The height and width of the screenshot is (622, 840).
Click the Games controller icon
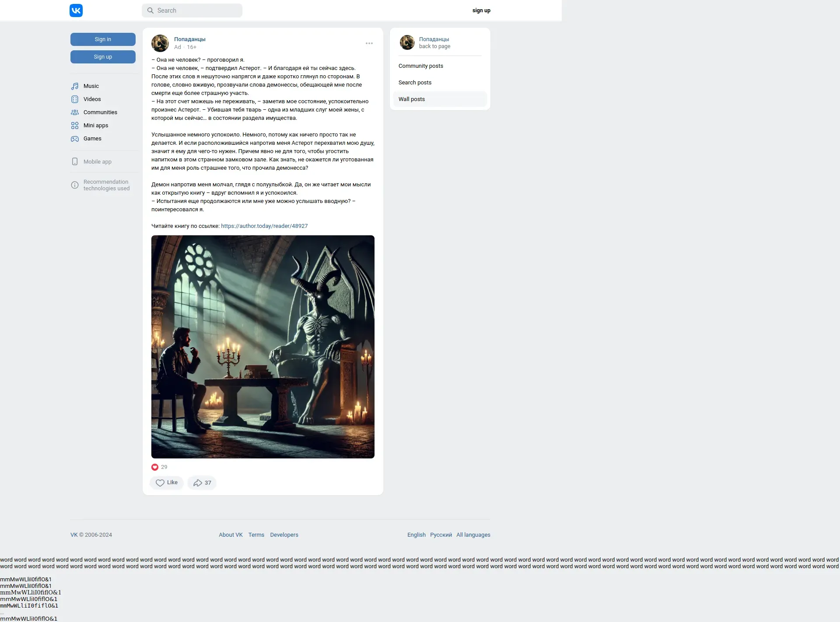pos(75,139)
